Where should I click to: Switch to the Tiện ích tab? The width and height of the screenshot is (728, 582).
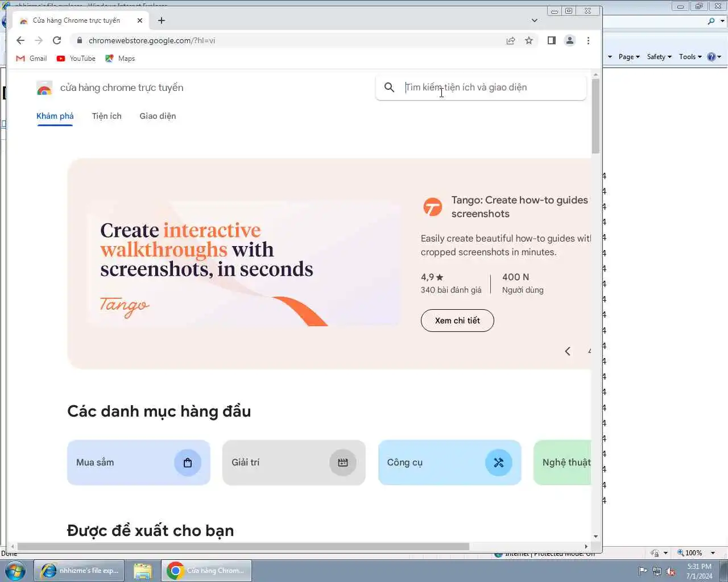point(107,116)
